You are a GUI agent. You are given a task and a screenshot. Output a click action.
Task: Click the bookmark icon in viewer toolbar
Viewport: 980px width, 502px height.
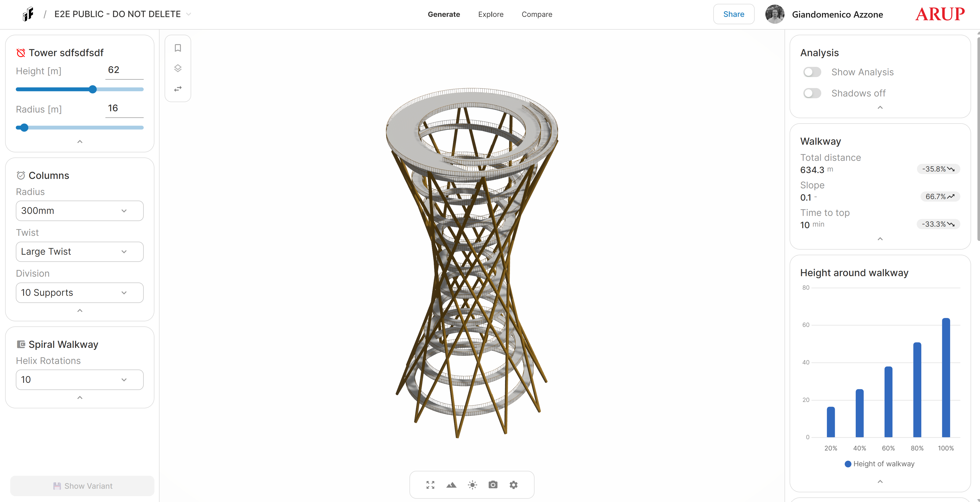(178, 48)
